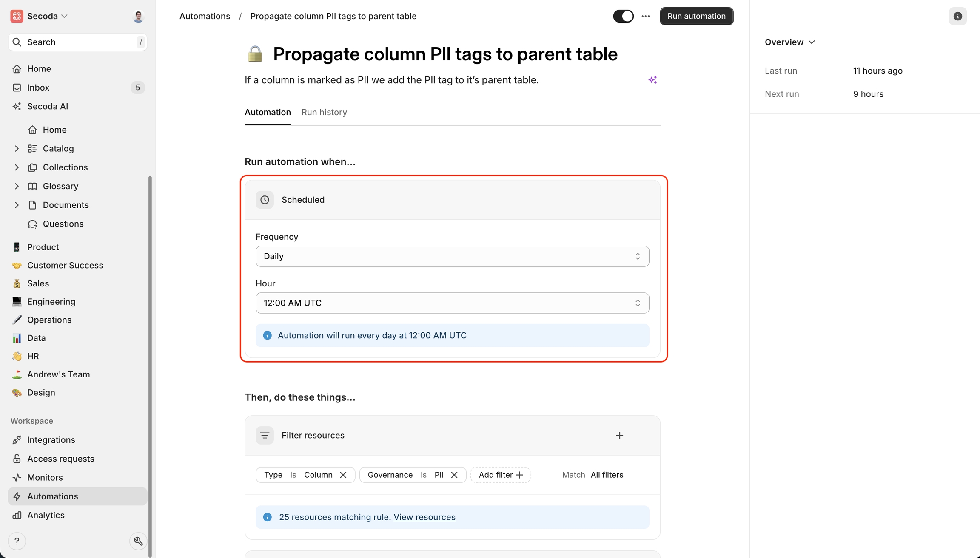Open the Frequency dropdown set to Daily
Viewport: 980px width, 558px height.
(452, 256)
